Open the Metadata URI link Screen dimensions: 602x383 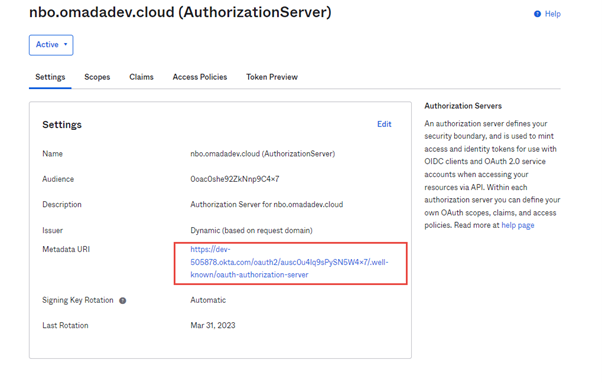(289, 262)
